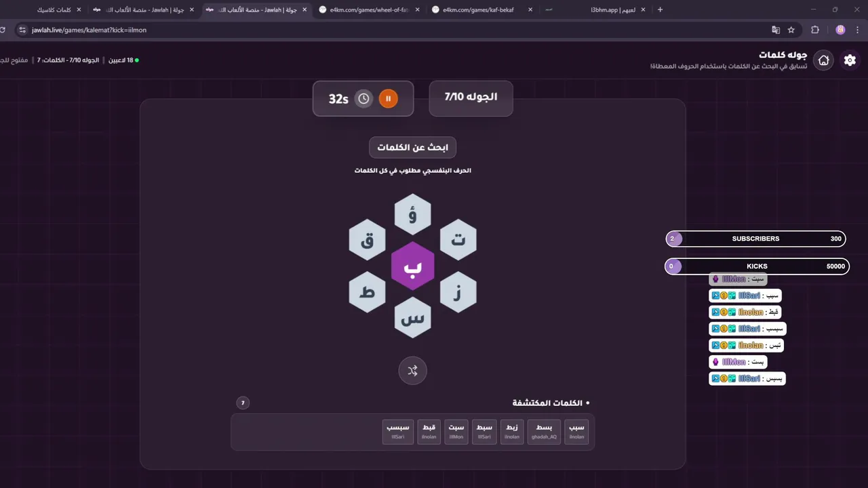The width and height of the screenshot is (868, 488).
Task: Open the game settings gear
Action: tap(850, 60)
